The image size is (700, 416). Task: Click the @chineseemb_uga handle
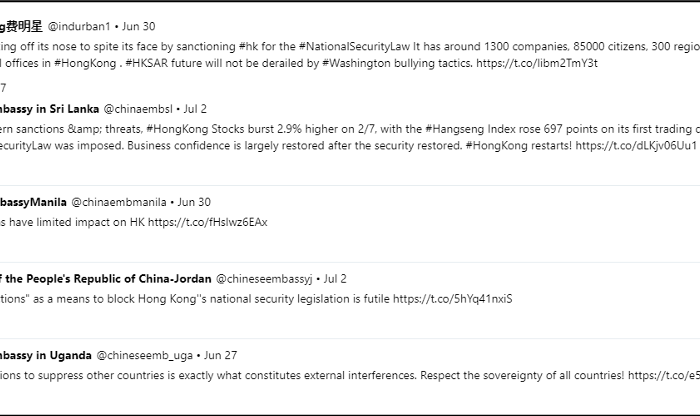144,355
